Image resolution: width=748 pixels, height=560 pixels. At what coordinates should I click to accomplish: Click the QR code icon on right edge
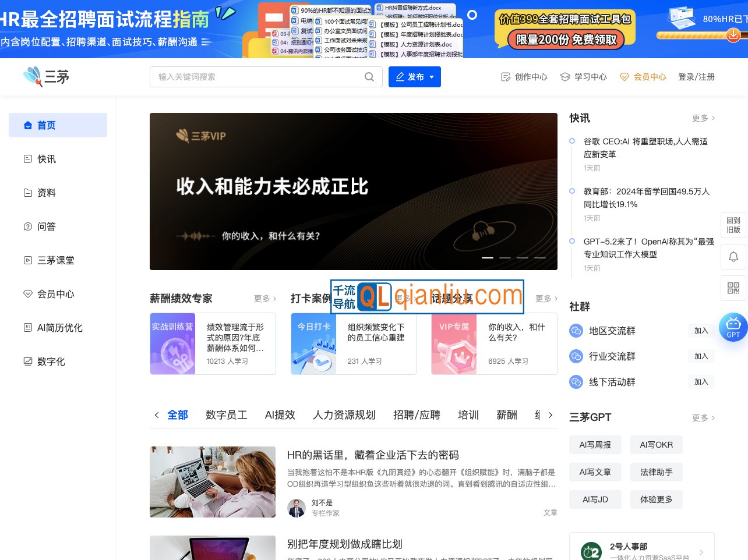coord(733,288)
